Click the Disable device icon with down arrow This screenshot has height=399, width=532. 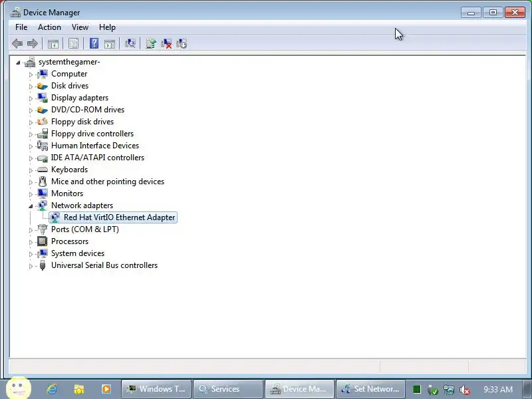point(182,43)
